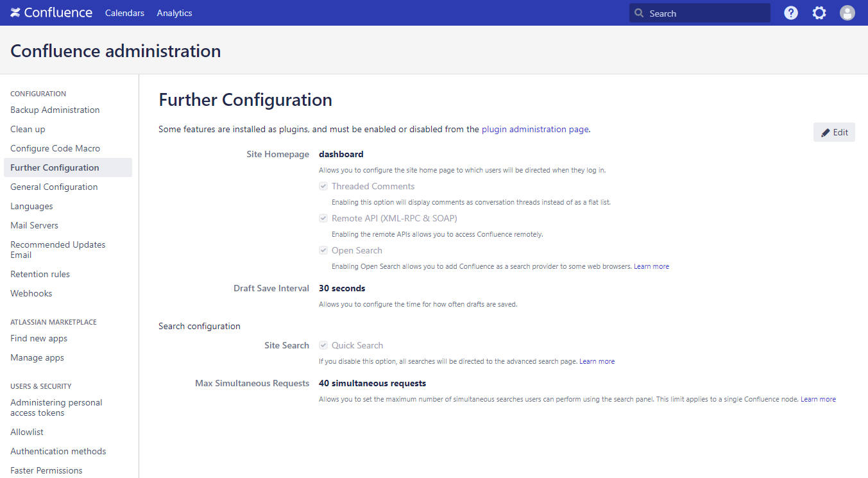Click into the Search field
868x478 pixels.
[x=700, y=13]
